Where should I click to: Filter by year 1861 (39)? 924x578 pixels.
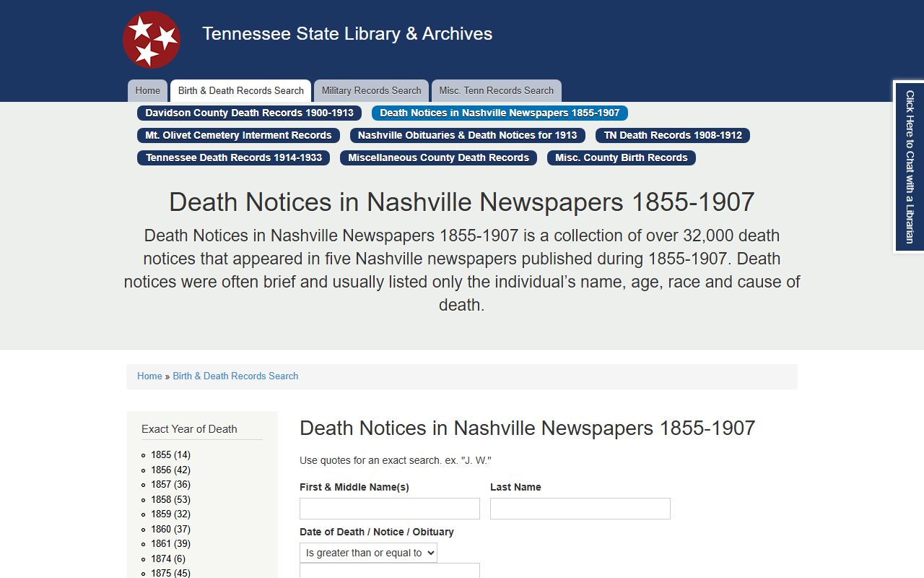[170, 544]
